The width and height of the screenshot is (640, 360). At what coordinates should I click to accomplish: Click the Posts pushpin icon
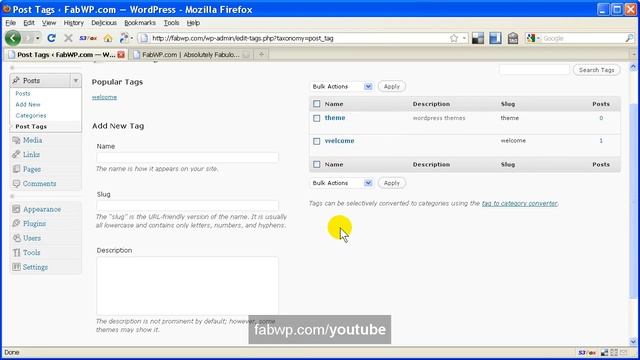point(16,80)
